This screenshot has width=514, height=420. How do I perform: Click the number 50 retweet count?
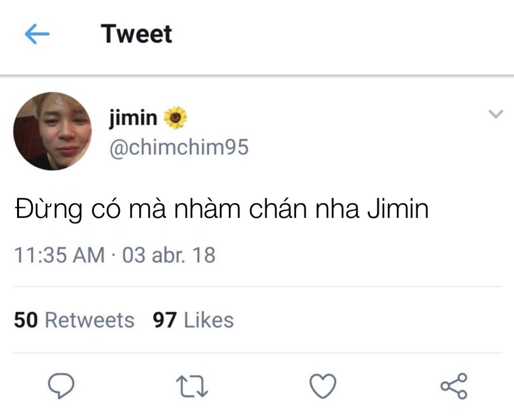(x=26, y=320)
